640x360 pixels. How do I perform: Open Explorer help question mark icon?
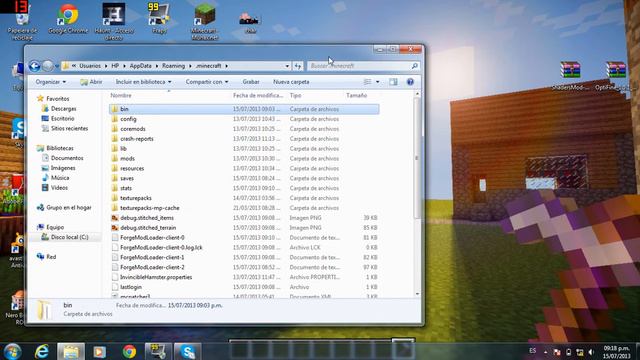[x=410, y=82]
